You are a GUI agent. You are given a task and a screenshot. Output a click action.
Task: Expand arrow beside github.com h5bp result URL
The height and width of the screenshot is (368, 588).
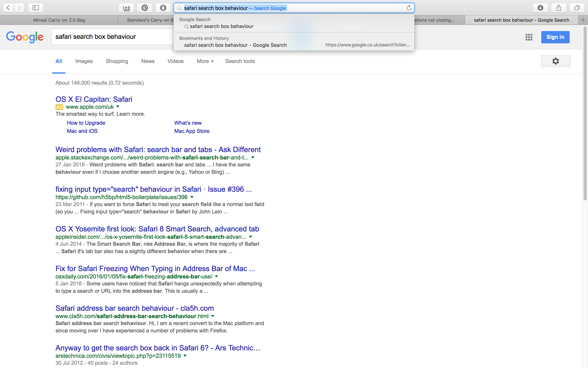[192, 197]
